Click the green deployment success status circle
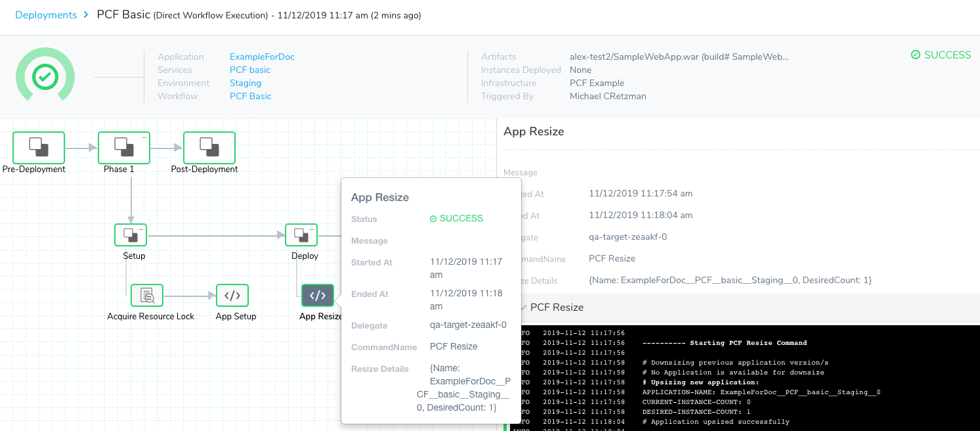Image resolution: width=980 pixels, height=431 pixels. point(45,77)
